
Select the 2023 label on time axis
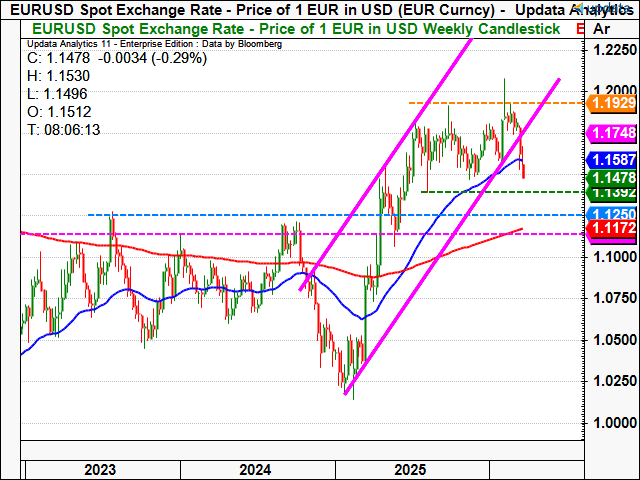pos(100,469)
